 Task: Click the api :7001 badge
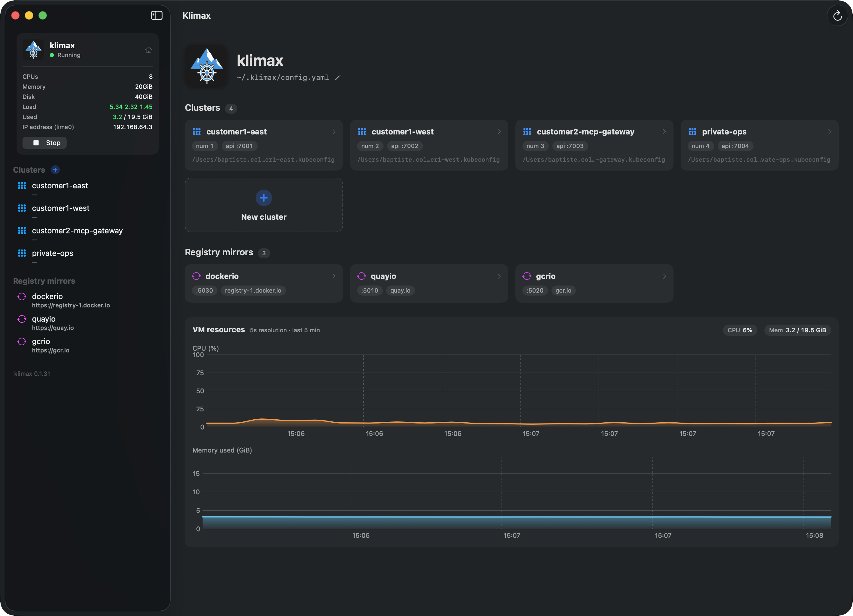(239, 146)
